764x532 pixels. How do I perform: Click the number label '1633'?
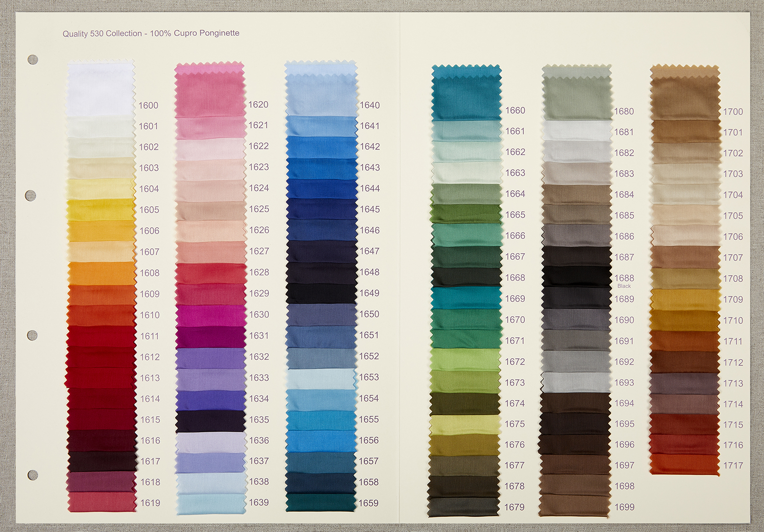point(259,378)
